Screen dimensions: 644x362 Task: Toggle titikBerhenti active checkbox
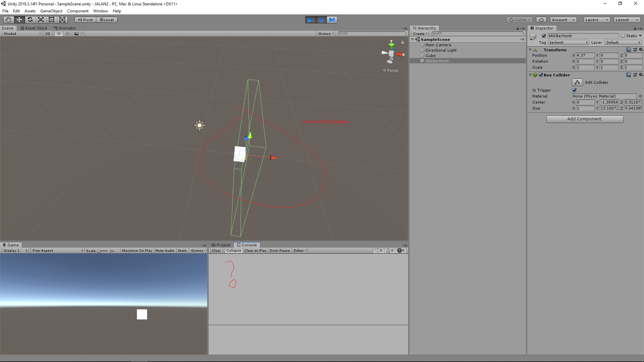[544, 36]
